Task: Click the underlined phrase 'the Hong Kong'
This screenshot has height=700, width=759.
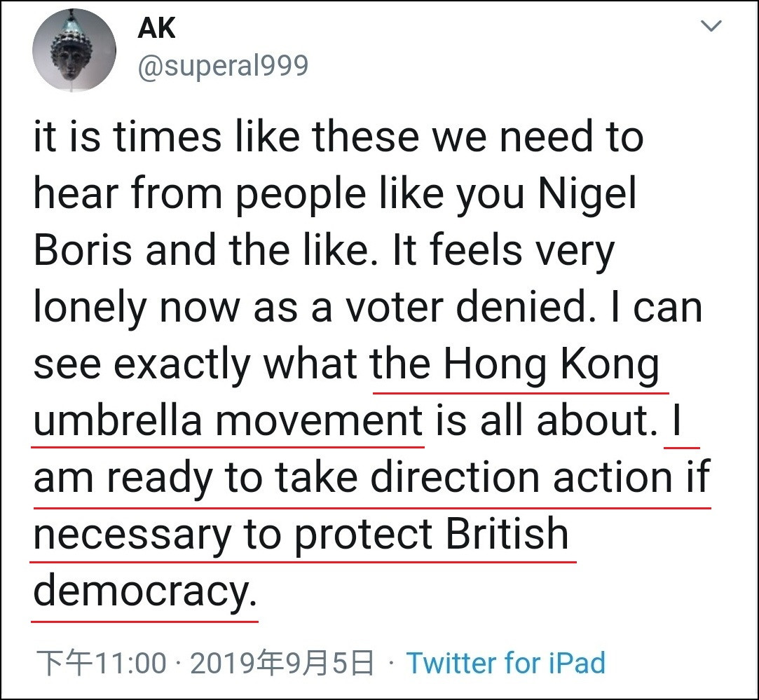Action: coord(516,364)
